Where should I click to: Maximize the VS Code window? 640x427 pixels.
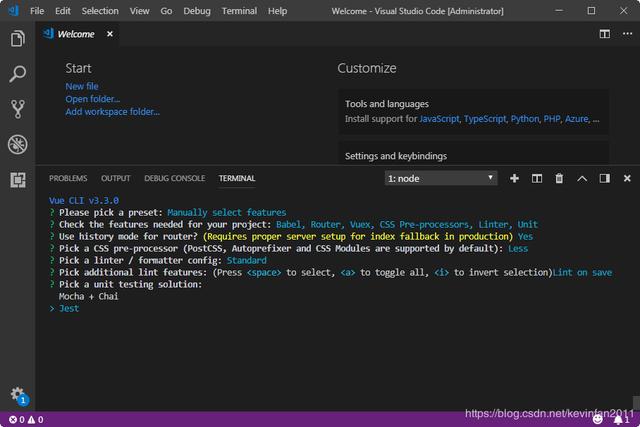coord(591,11)
